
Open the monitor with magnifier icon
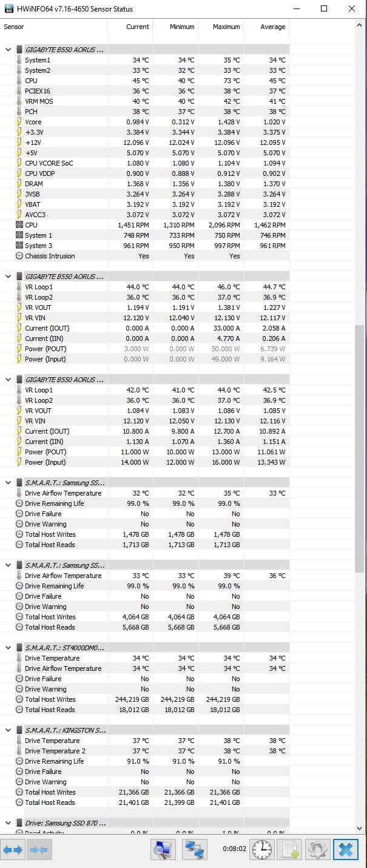click(162, 849)
